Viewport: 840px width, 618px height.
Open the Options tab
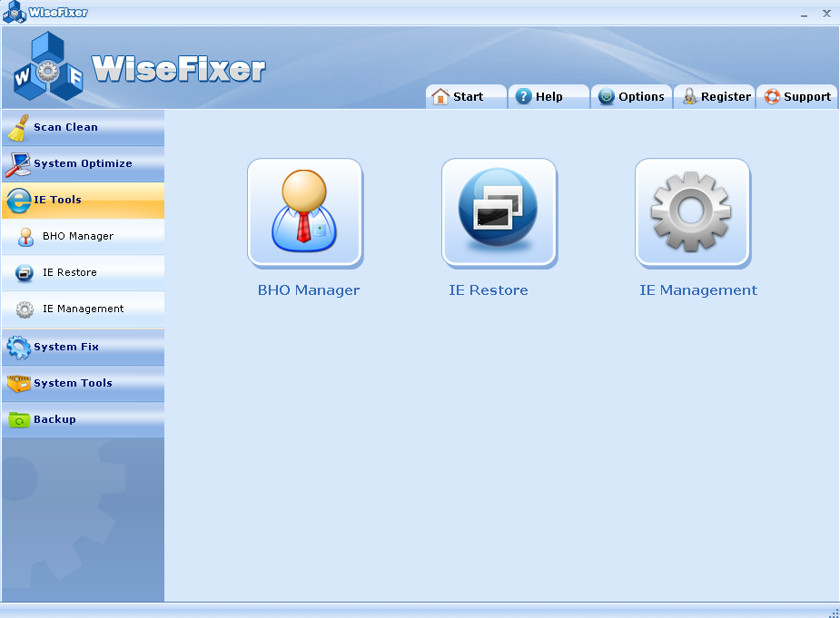631,97
